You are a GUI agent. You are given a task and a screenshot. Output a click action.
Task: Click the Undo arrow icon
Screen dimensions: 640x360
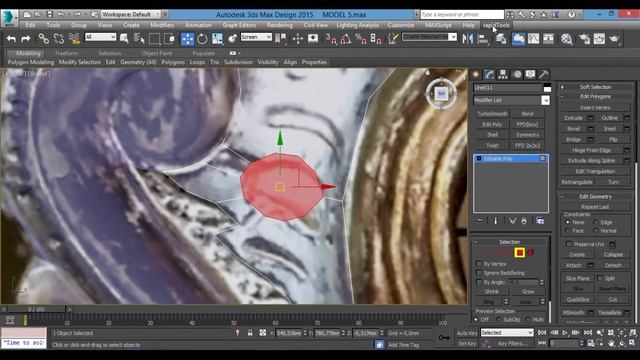point(11,39)
